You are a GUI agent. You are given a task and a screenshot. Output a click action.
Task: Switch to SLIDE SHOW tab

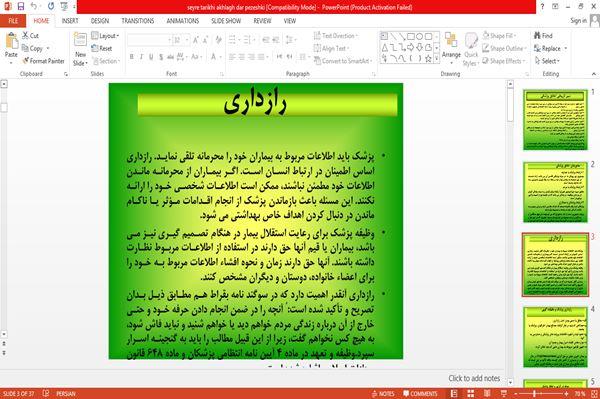[x=226, y=21]
